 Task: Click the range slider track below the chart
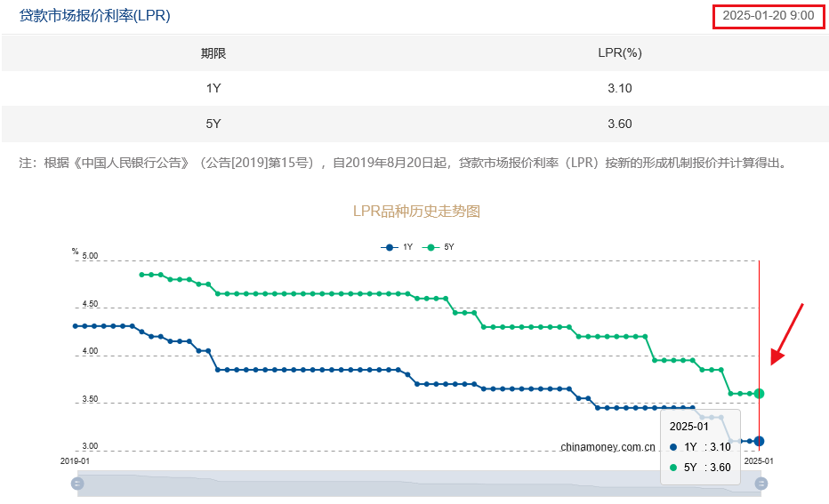(x=419, y=484)
